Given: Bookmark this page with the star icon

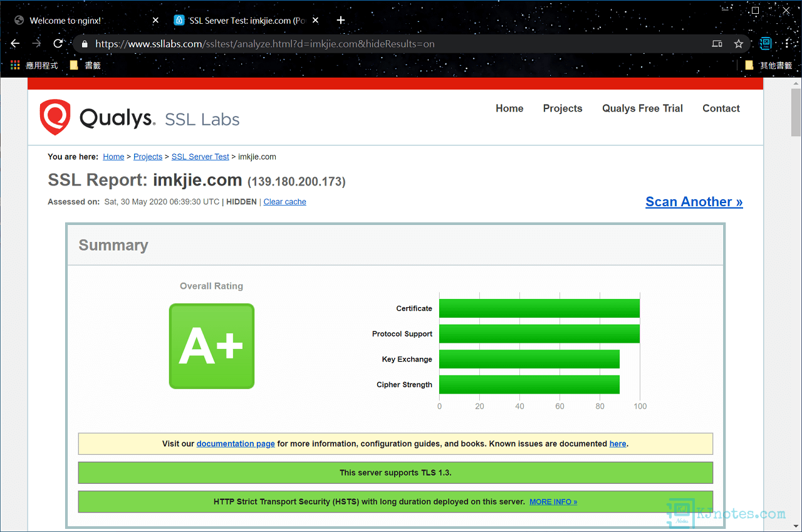Looking at the screenshot, I should pyautogui.click(x=739, y=44).
